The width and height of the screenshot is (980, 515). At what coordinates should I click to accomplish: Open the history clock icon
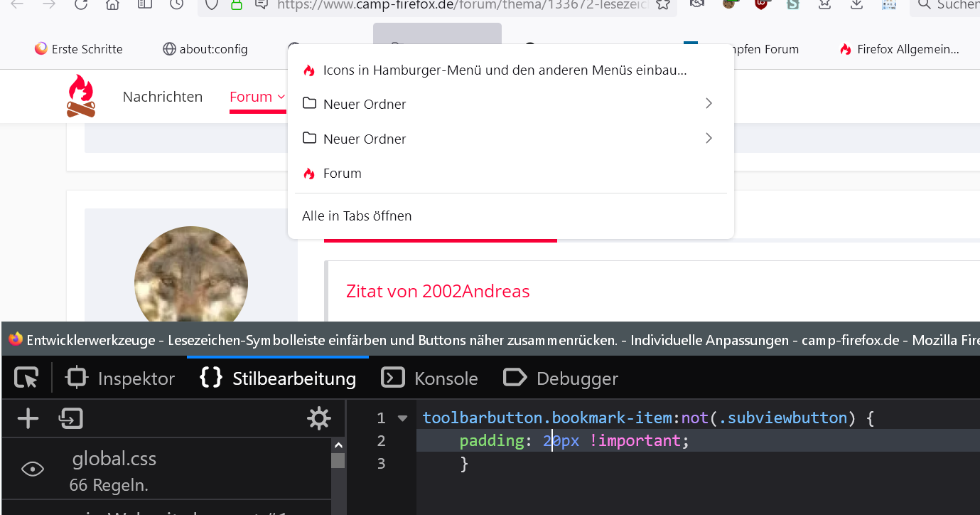click(x=178, y=5)
